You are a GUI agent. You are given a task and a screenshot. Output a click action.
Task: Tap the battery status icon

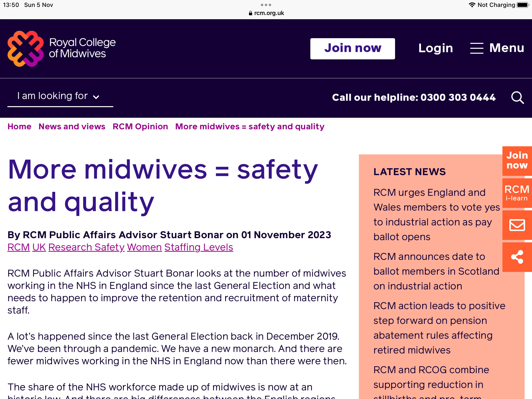coord(523,5)
